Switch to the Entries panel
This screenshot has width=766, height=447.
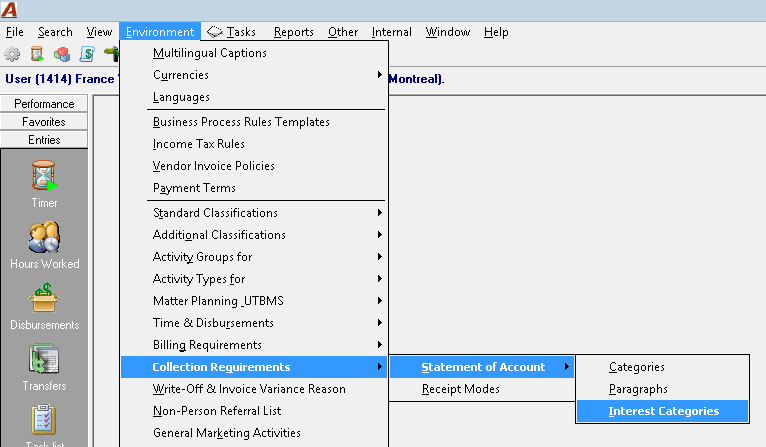click(44, 140)
